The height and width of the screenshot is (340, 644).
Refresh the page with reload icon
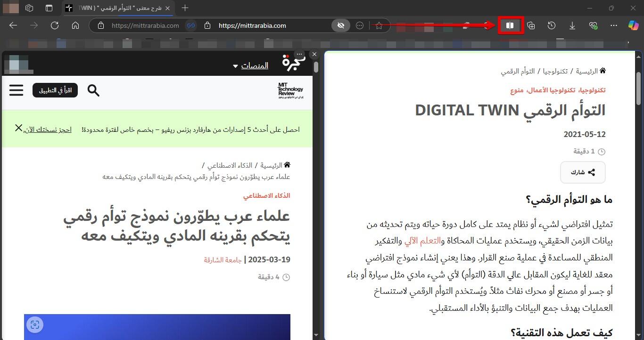click(x=55, y=25)
